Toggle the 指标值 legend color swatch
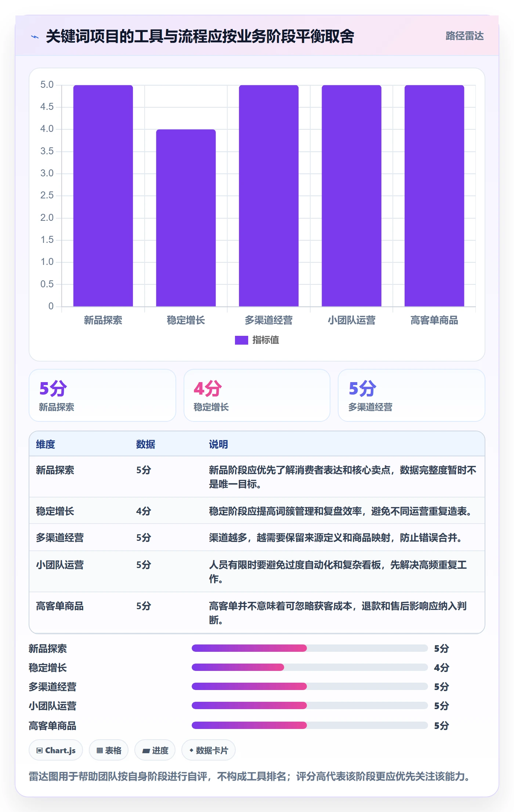Image resolution: width=514 pixels, height=812 pixels. 242,340
